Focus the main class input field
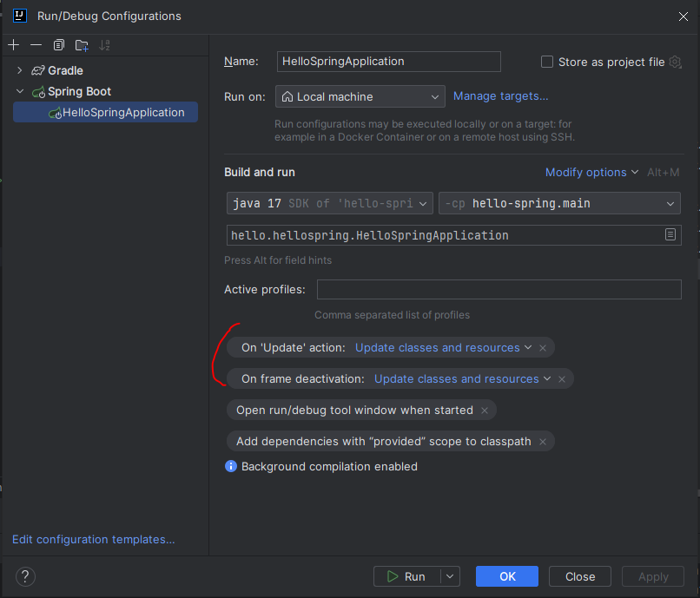The height and width of the screenshot is (598, 700). pyautogui.click(x=453, y=235)
